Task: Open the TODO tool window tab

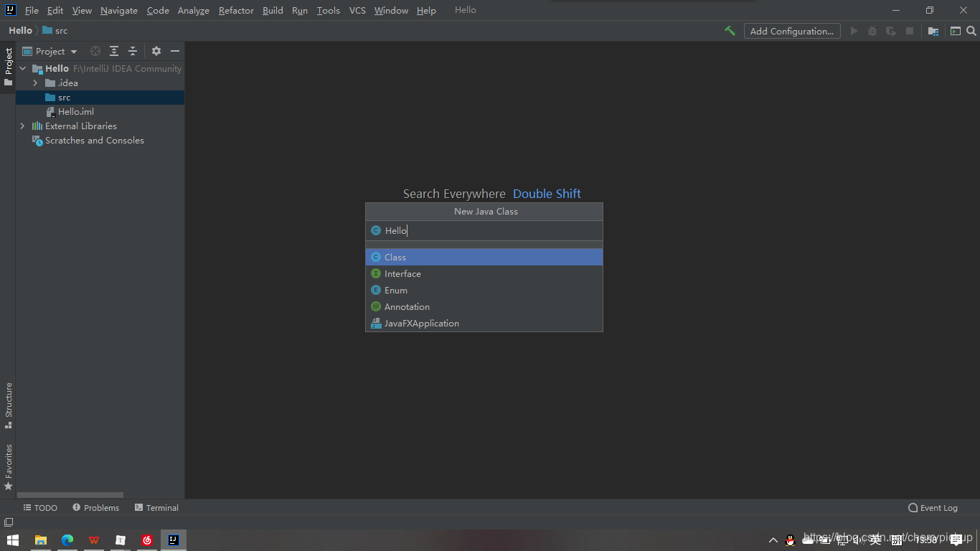Action: [x=40, y=507]
